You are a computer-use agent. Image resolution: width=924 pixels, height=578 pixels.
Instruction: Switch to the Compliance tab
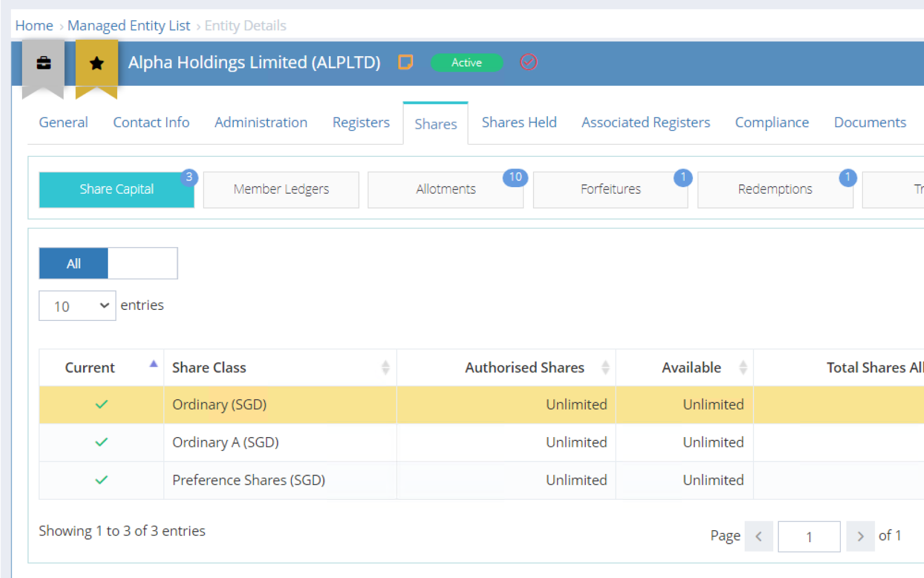[x=772, y=122]
